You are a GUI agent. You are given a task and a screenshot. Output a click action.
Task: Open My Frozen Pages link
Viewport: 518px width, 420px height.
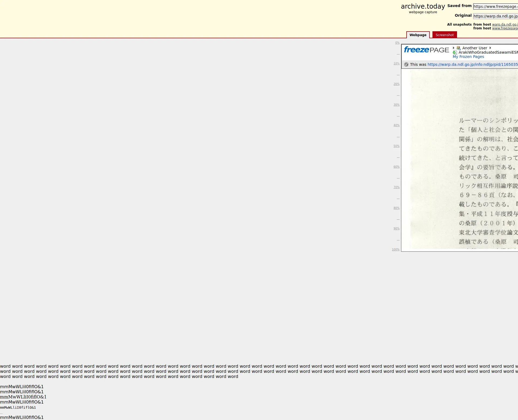coord(468,57)
